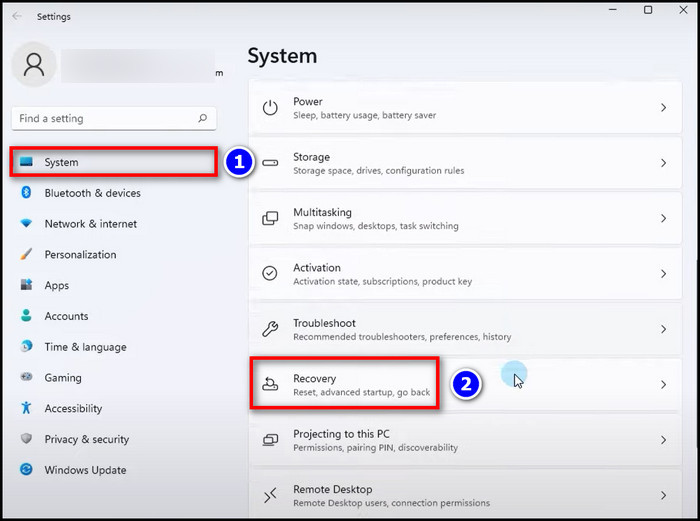Click the search magnifier icon
The image size is (700, 521).
pyautogui.click(x=203, y=118)
